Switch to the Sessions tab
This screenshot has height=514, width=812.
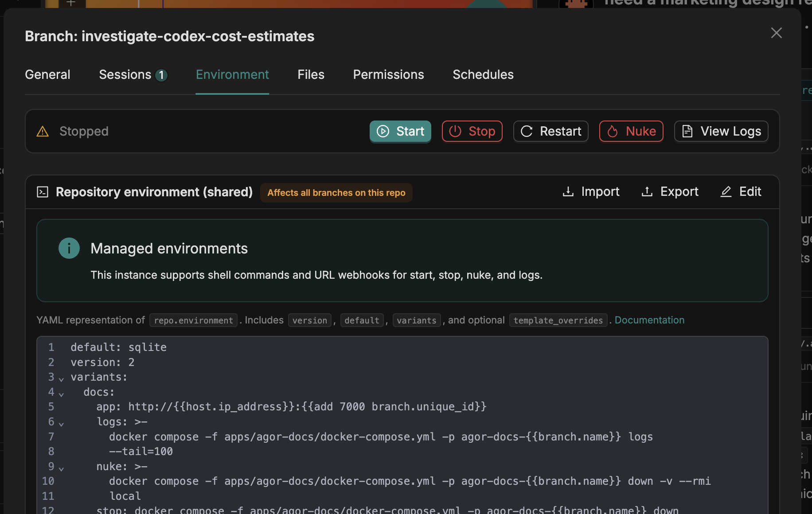click(133, 74)
